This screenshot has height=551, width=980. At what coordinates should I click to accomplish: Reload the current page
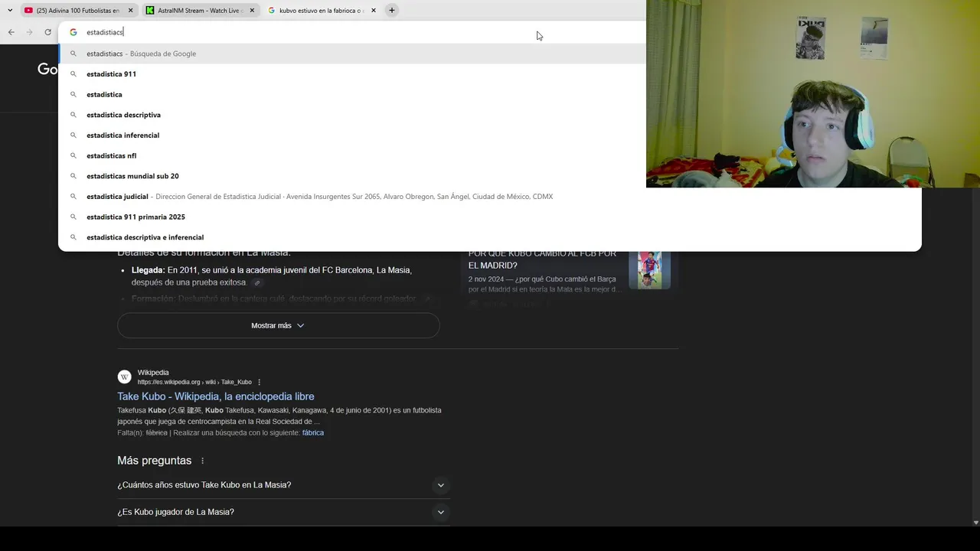point(47,32)
